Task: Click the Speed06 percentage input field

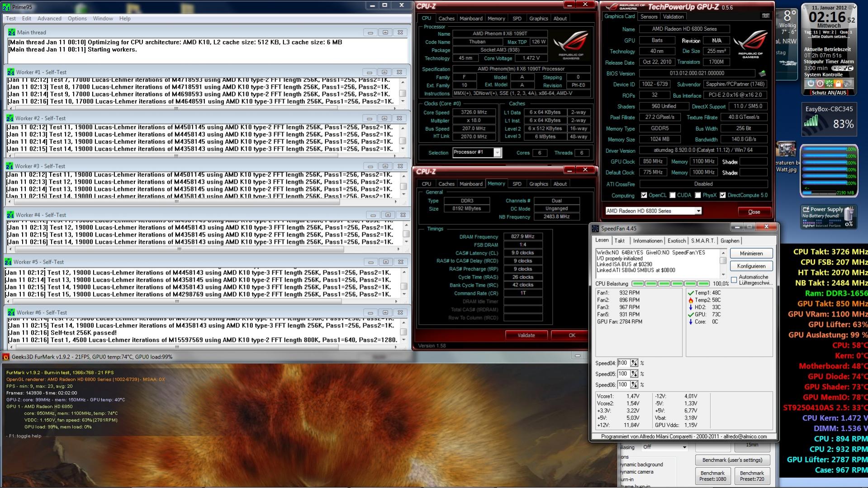Action: [624, 385]
